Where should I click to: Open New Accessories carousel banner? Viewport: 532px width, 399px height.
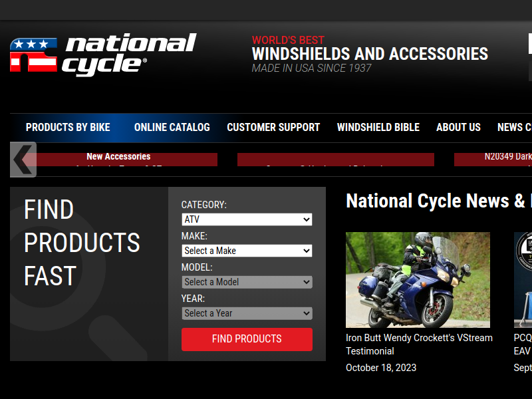(x=119, y=160)
